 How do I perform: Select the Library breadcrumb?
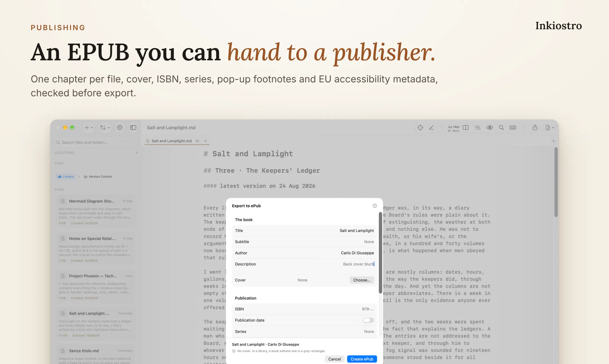coord(66,176)
